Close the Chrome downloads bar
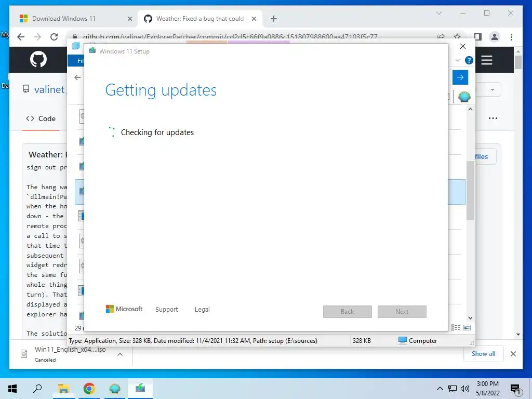532x399 pixels. 513,354
